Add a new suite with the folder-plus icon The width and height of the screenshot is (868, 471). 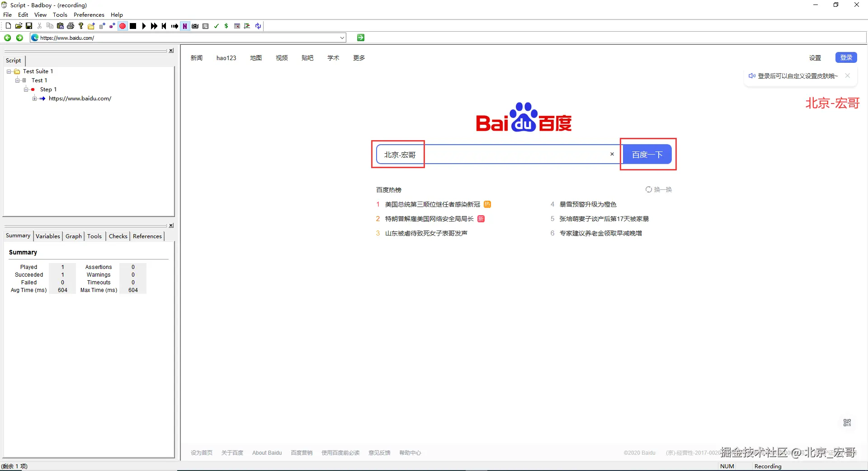[x=91, y=26]
